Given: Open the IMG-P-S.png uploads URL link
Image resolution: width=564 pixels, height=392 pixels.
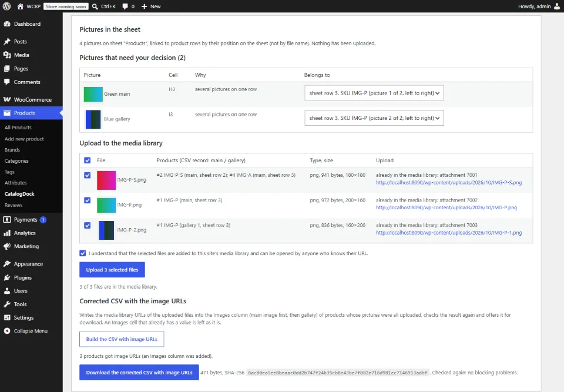Looking at the screenshot, I should pos(449,183).
